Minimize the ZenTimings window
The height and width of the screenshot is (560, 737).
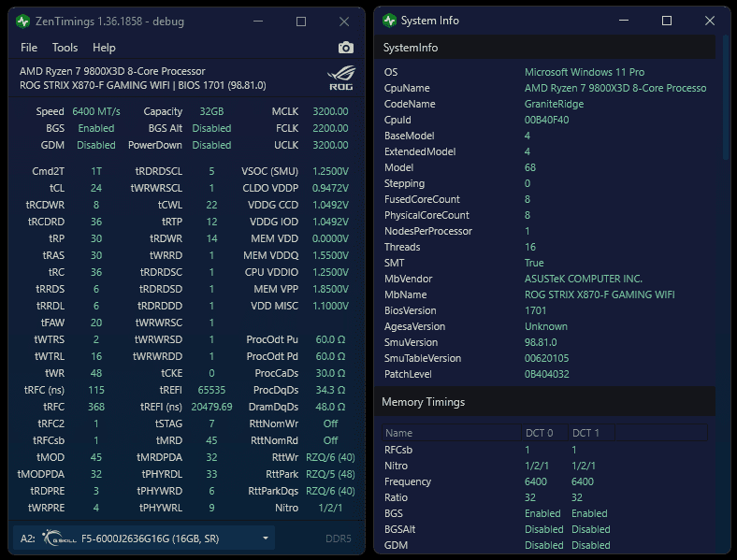pyautogui.click(x=258, y=22)
